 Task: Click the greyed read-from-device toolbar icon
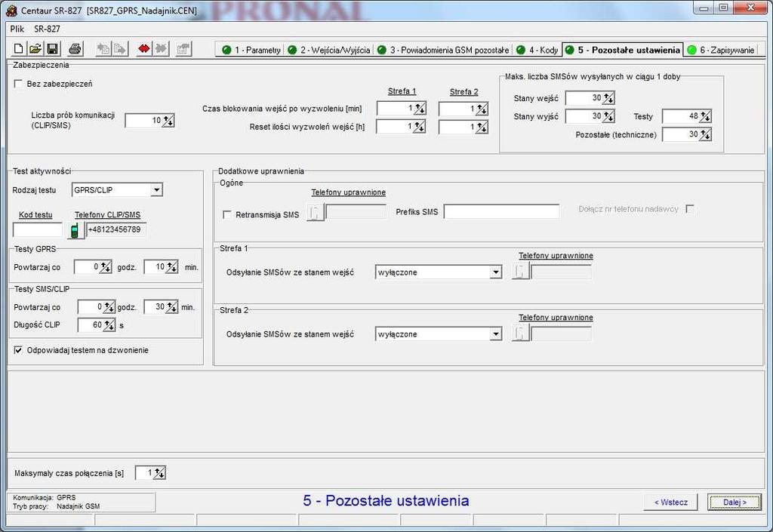(x=103, y=49)
